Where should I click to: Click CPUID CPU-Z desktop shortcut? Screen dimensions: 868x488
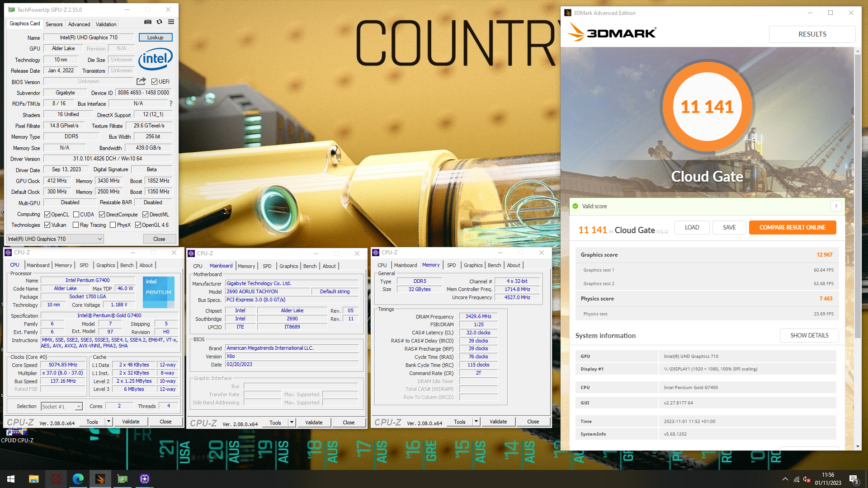pyautogui.click(x=17, y=435)
